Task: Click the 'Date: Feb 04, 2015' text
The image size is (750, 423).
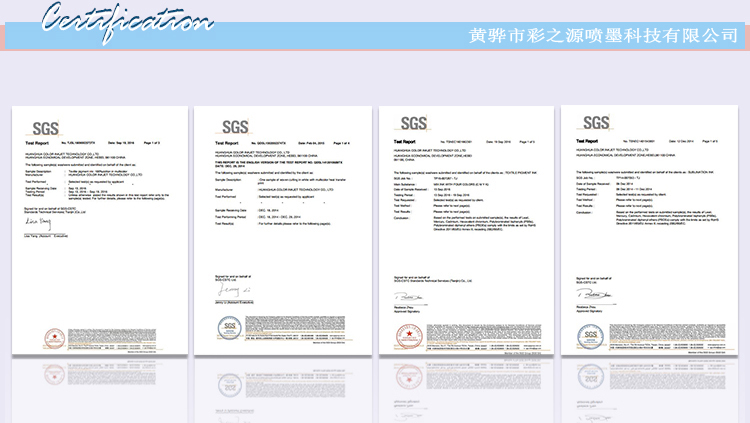Action: point(311,143)
